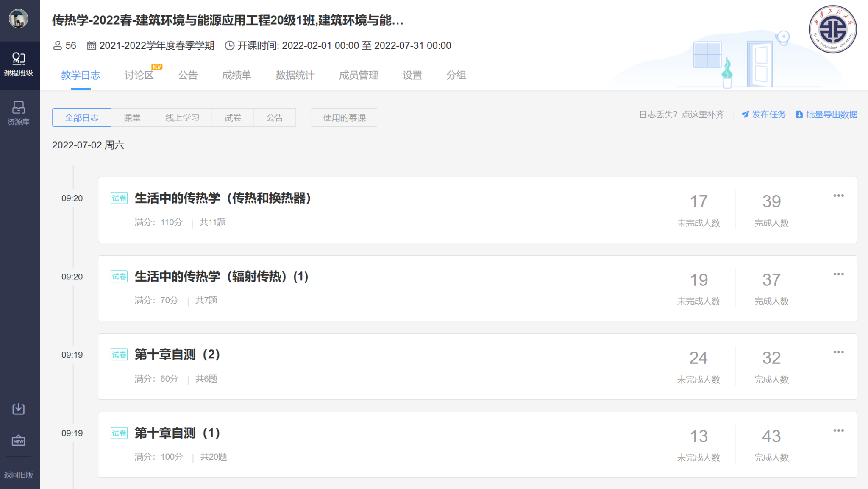868x489 pixels.
Task: Click the university logo emblem
Action: pos(832,29)
